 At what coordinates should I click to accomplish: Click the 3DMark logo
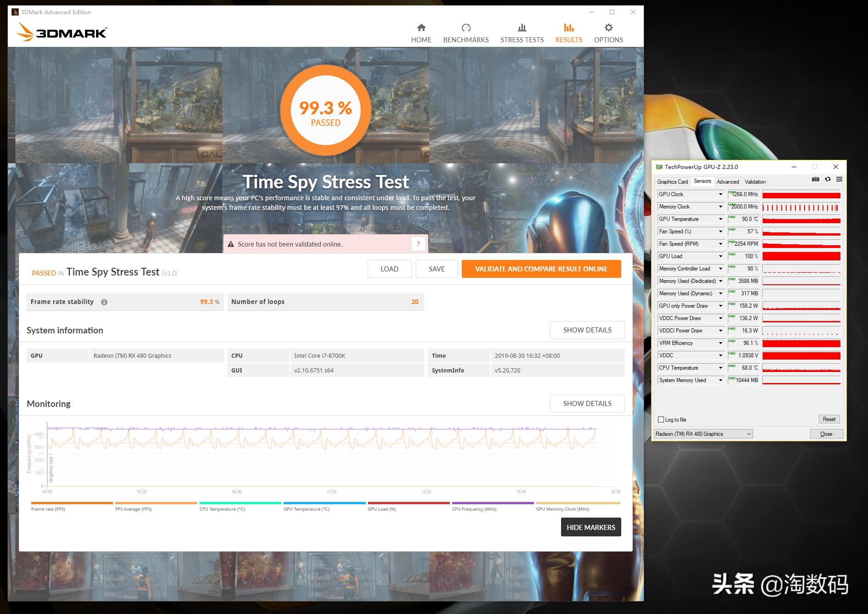point(62,32)
